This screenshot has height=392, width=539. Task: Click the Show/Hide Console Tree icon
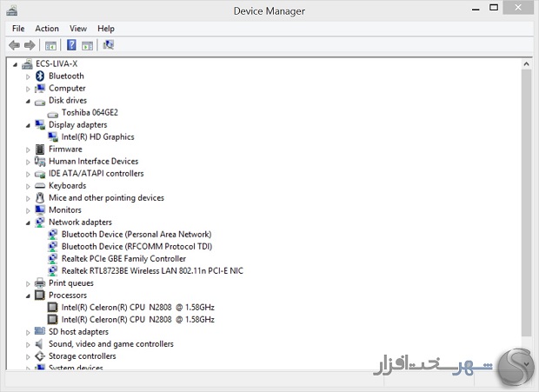click(50, 45)
